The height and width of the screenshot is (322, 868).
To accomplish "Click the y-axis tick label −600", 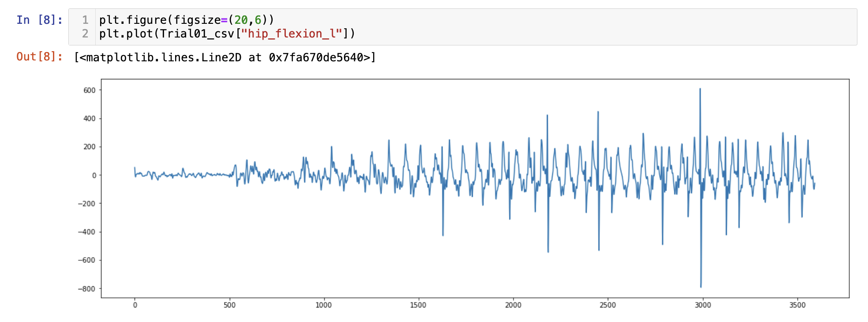I will click(86, 260).
